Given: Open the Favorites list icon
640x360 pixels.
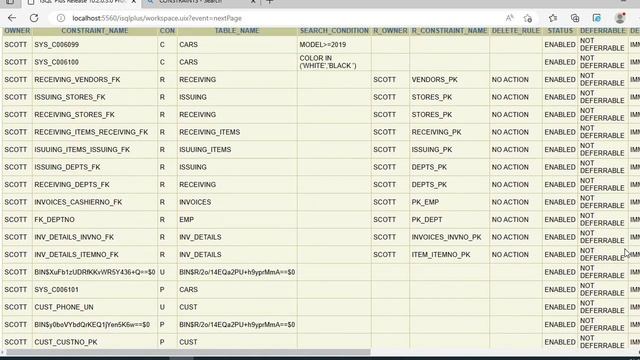Looking at the screenshot, I should coord(553,18).
